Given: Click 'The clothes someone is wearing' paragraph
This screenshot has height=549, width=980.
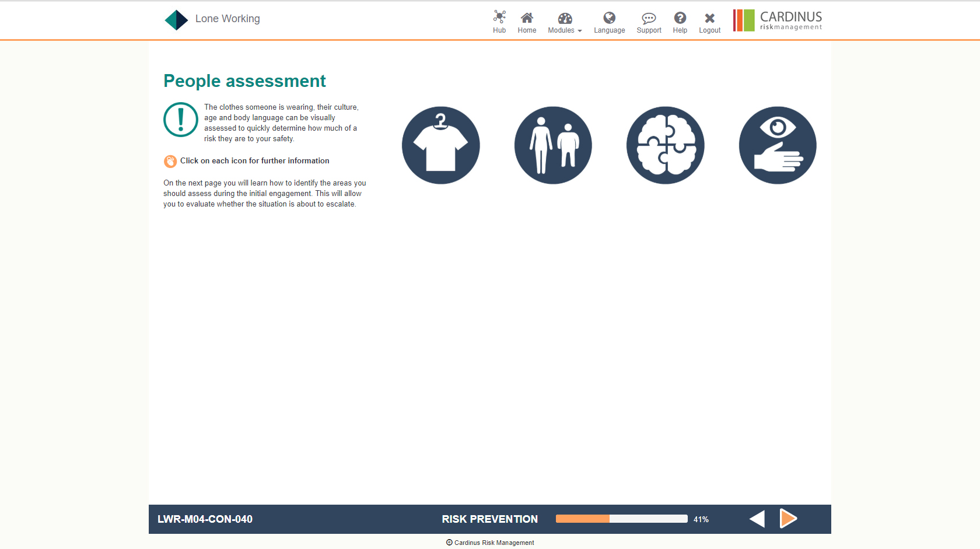Looking at the screenshot, I should pyautogui.click(x=281, y=123).
